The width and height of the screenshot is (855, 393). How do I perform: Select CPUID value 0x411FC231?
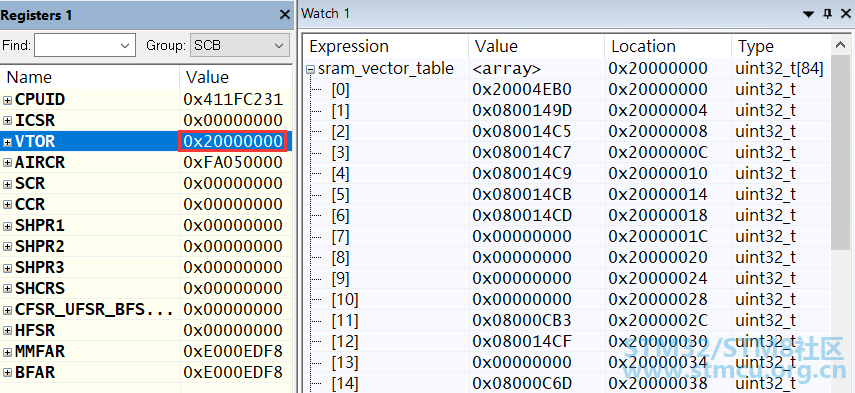point(233,100)
